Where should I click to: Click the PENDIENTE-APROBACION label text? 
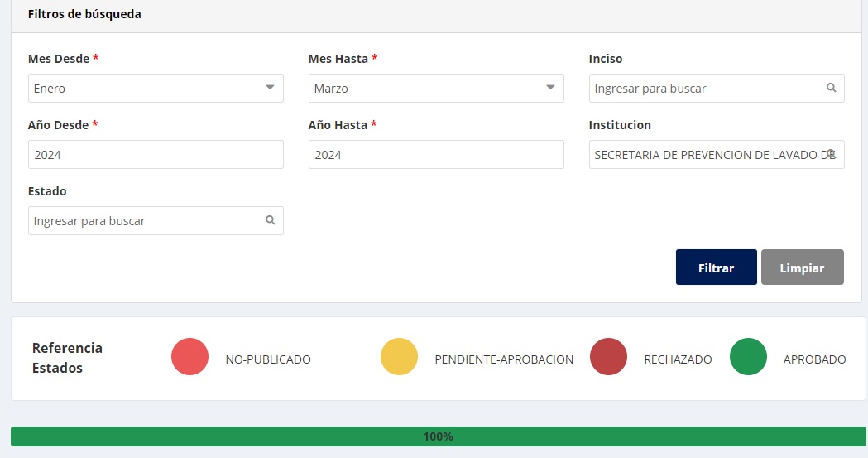pyautogui.click(x=504, y=359)
